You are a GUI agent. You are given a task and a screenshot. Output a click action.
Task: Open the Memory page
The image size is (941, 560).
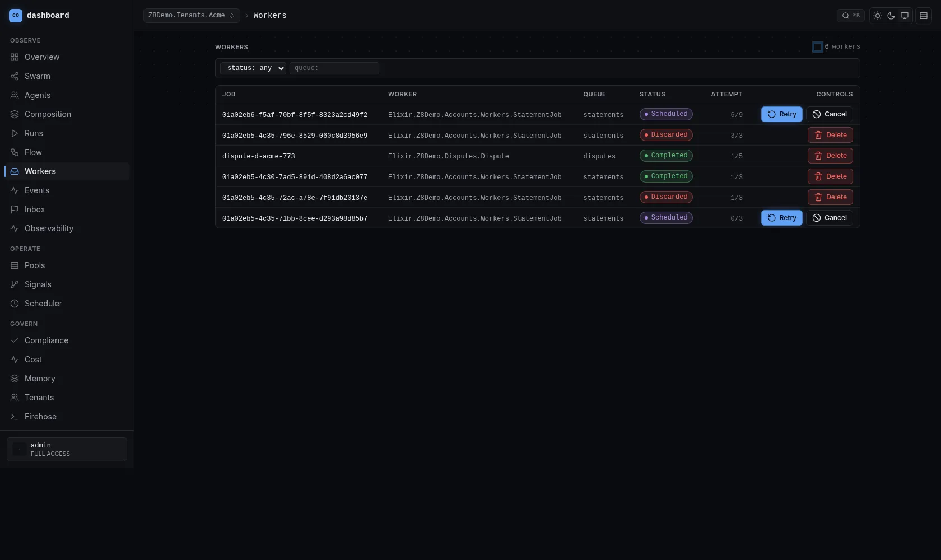click(67, 379)
